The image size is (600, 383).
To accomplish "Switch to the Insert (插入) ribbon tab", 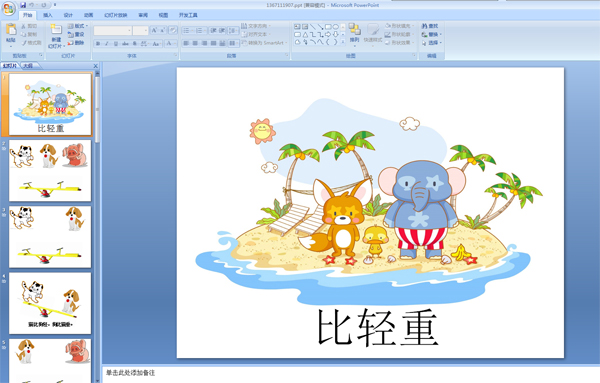I will tap(48, 15).
